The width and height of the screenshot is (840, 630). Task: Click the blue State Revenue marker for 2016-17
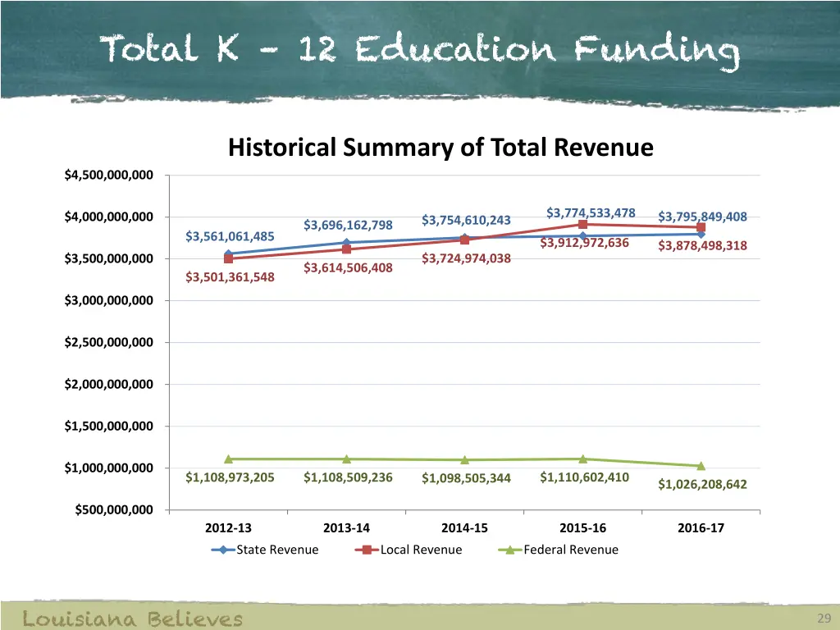[701, 234]
